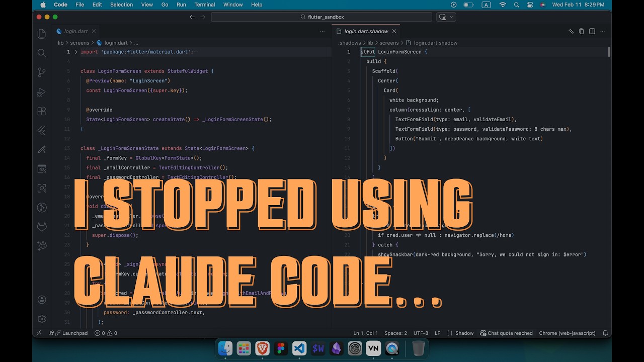The width and height of the screenshot is (644, 362).
Task: Open the VN app in the Dock
Action: (373, 348)
